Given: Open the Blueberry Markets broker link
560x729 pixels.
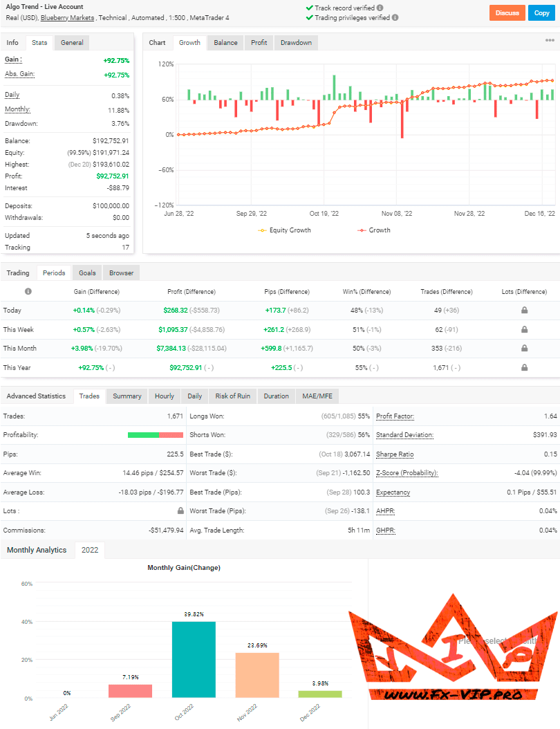Looking at the screenshot, I should coord(68,17).
